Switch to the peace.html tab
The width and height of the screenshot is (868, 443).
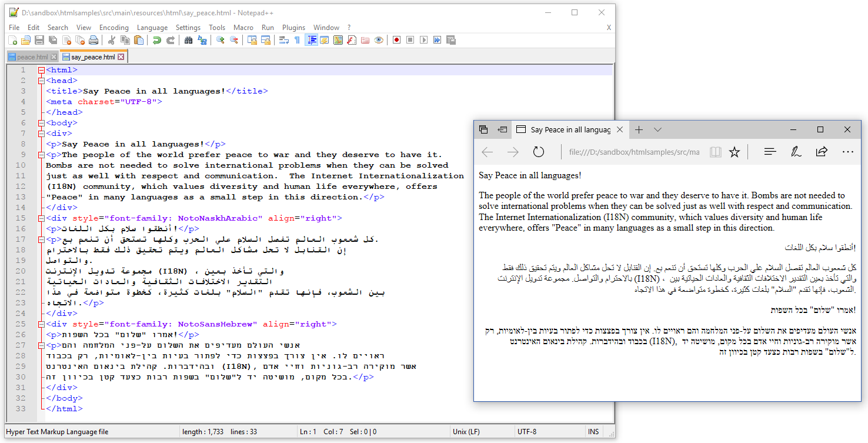pyautogui.click(x=33, y=57)
